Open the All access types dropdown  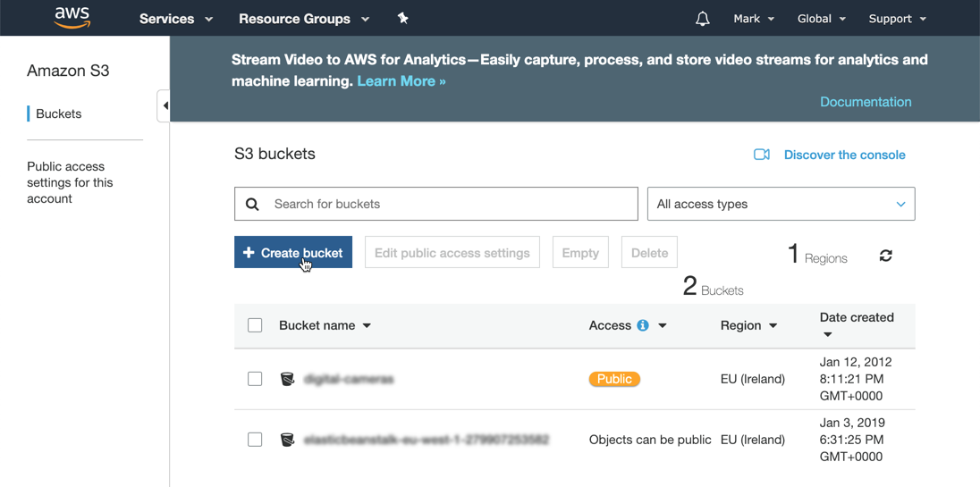pos(781,204)
